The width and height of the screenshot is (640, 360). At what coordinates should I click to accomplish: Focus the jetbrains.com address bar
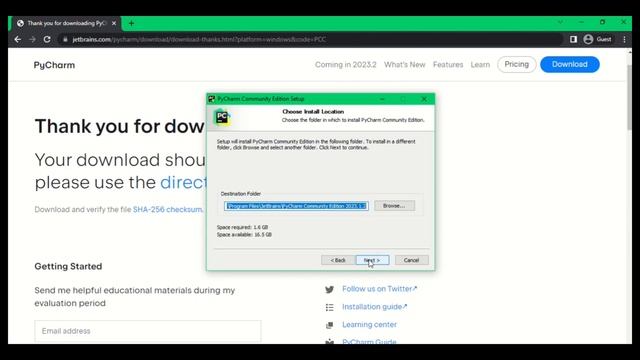point(312,39)
